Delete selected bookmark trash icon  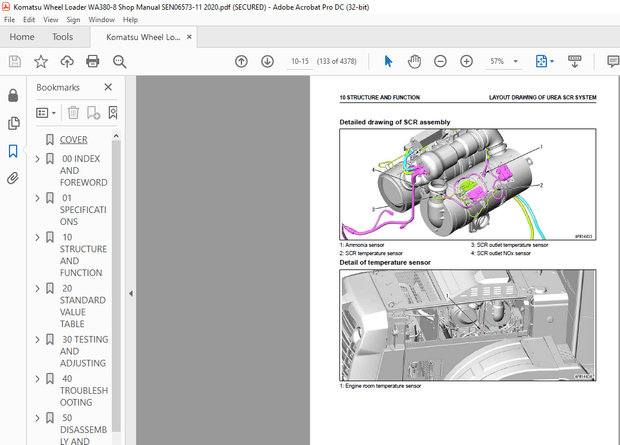pos(73,113)
